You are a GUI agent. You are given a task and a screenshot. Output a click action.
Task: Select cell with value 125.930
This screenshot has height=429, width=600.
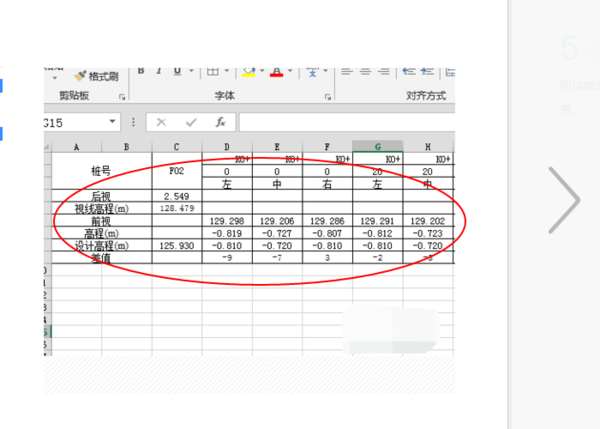(x=176, y=245)
